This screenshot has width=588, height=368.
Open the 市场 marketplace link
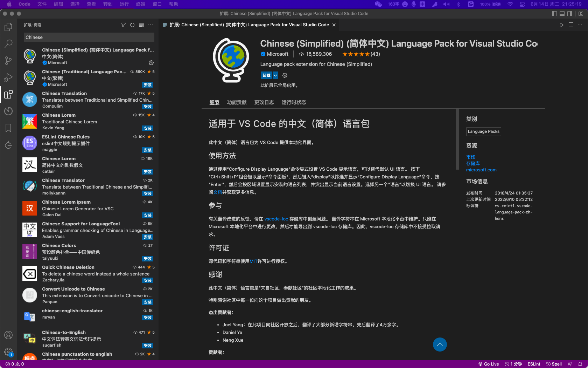[471, 157]
